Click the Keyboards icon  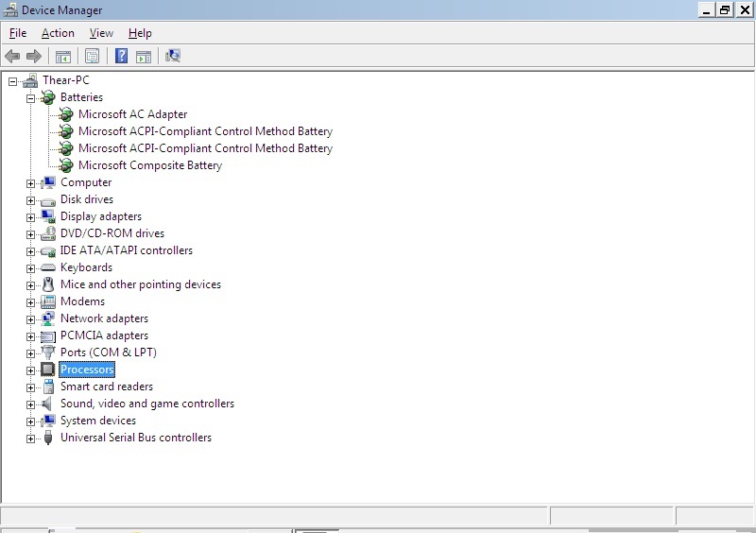click(x=48, y=267)
